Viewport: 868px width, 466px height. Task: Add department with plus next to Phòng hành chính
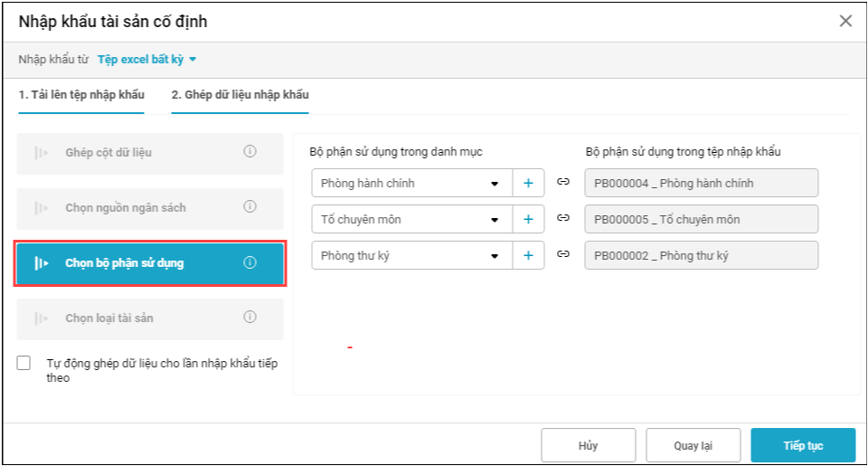click(528, 183)
